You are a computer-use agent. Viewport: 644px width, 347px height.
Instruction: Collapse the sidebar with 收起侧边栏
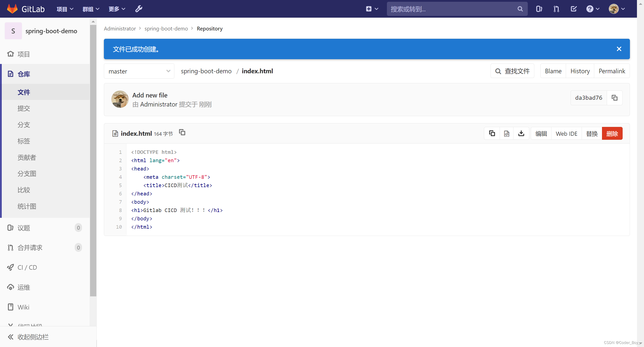point(48,337)
